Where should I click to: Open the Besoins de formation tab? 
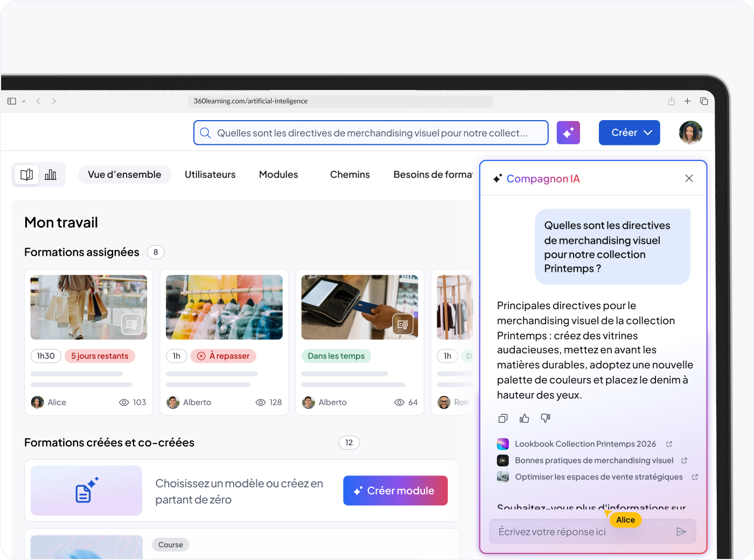coord(433,174)
